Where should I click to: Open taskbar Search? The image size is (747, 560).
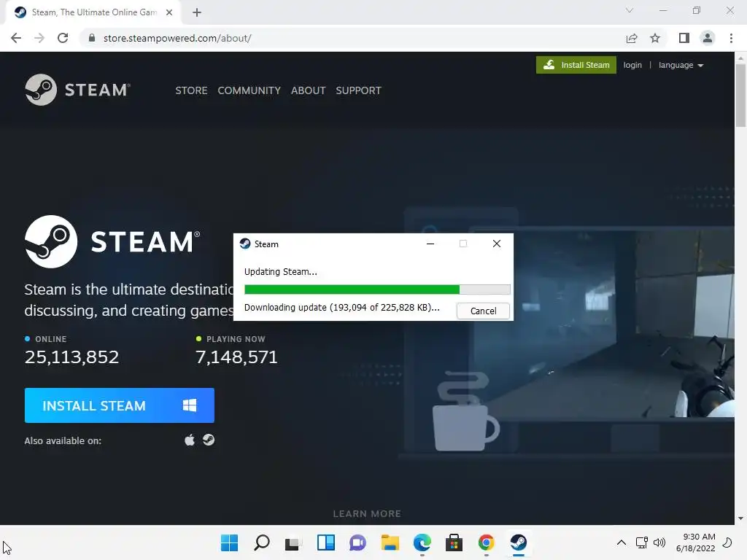[x=262, y=542]
